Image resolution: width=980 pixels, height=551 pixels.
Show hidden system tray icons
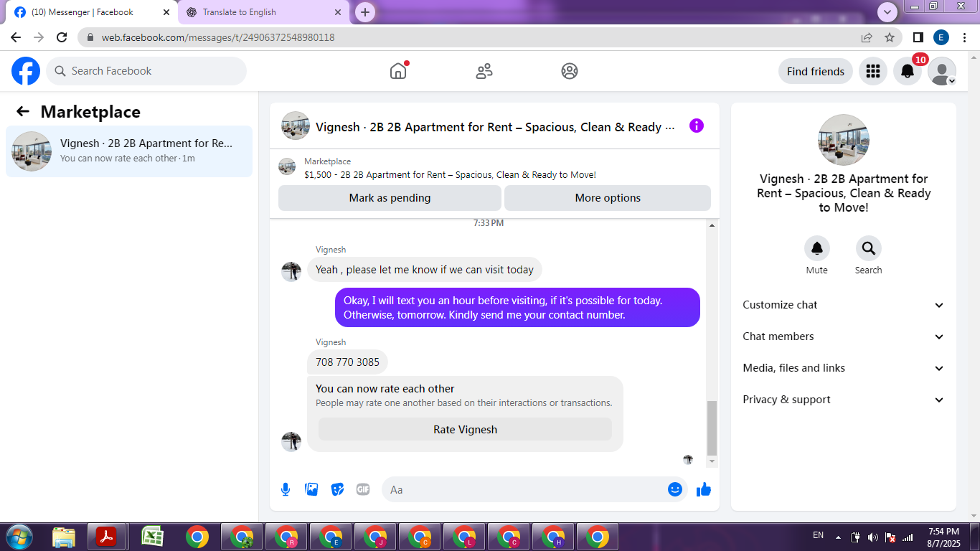tap(837, 537)
